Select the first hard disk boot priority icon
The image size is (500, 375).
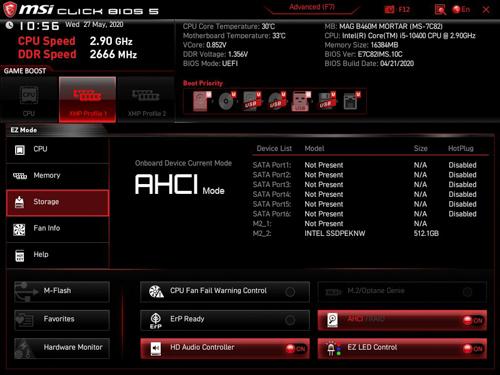[201, 101]
